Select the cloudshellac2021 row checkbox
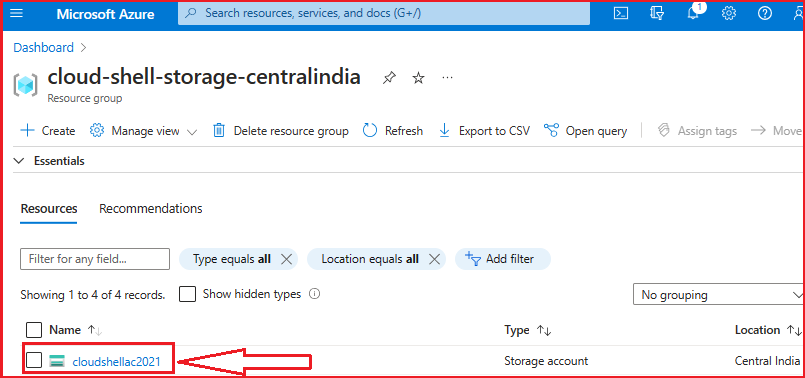This screenshot has width=805, height=378. click(x=34, y=361)
